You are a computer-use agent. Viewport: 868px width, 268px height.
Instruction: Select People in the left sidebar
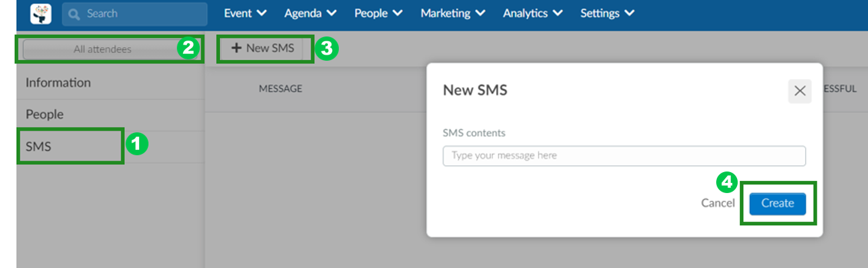click(110, 115)
